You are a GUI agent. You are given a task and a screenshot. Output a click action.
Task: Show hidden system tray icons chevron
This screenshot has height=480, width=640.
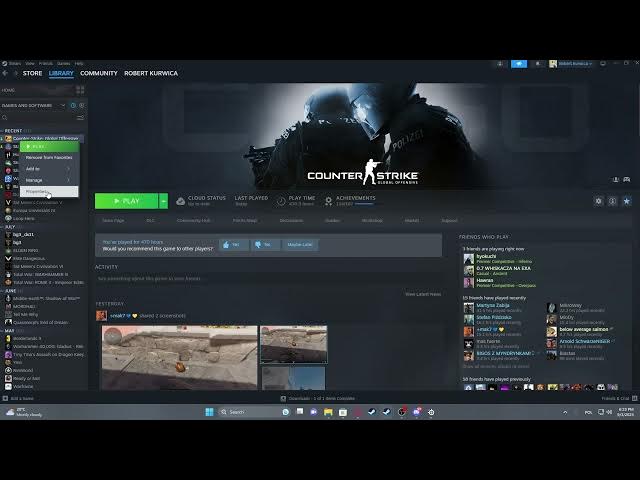click(x=565, y=412)
